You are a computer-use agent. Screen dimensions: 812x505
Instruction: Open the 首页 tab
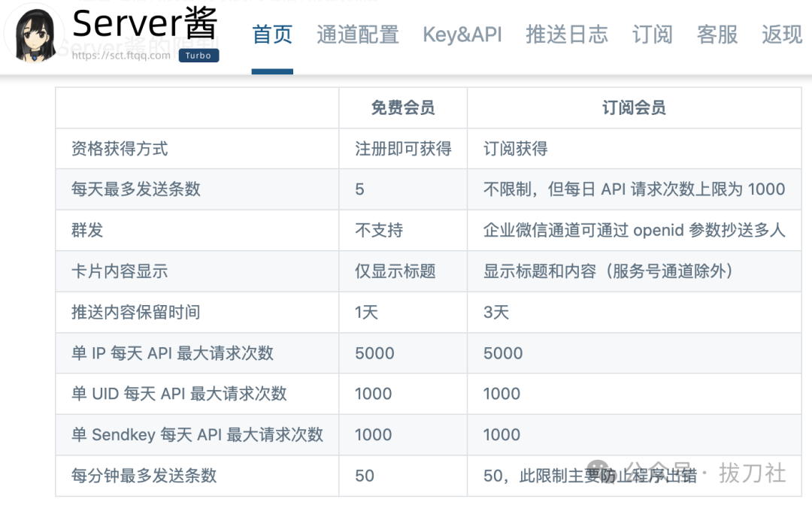pos(272,35)
